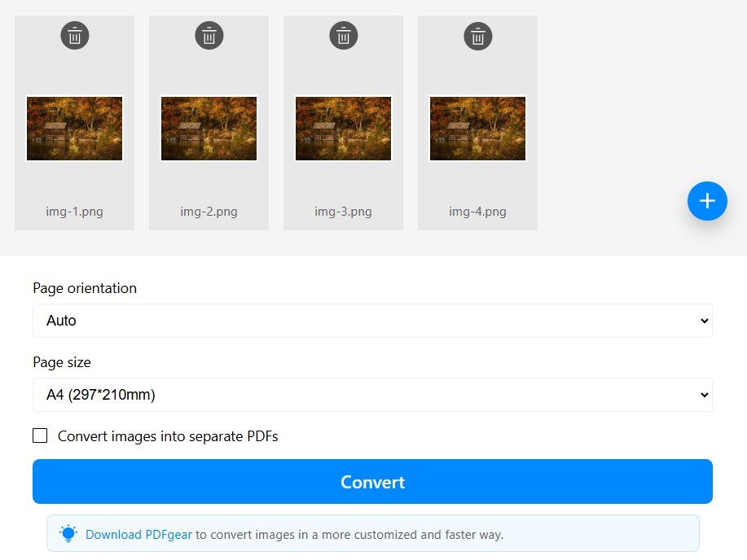Open the Page size dropdown
This screenshot has height=560, width=747.
[372, 394]
